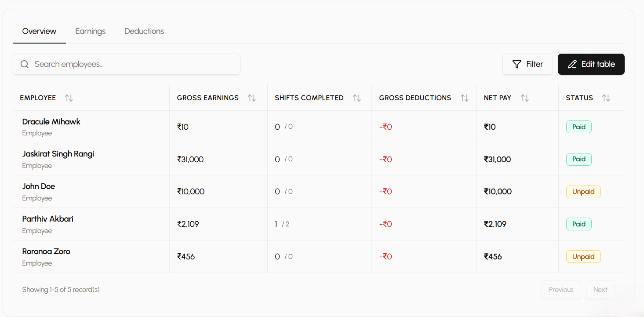Sort the Shifts Completed column
The height and width of the screenshot is (317, 644).
tap(356, 98)
